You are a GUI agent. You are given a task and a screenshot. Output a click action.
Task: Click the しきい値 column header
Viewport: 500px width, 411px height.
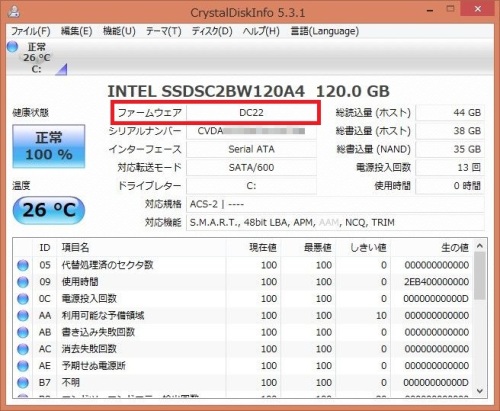coord(363,248)
